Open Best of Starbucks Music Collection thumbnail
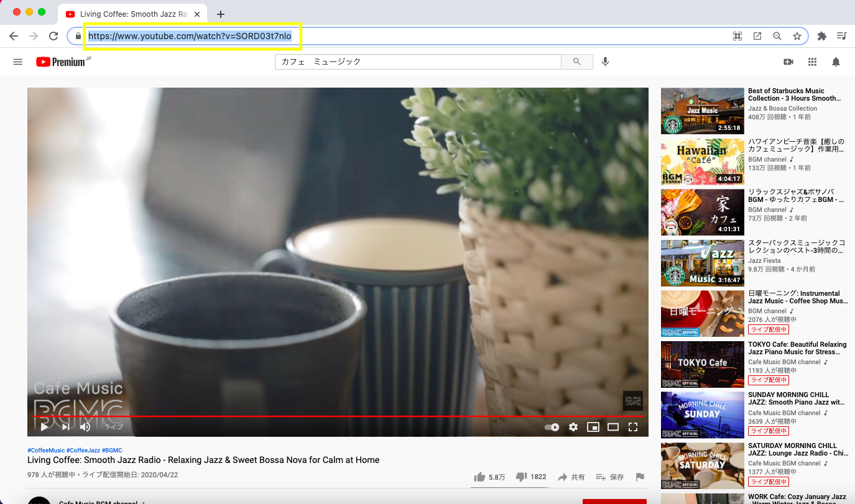The height and width of the screenshot is (504, 855). [702, 111]
